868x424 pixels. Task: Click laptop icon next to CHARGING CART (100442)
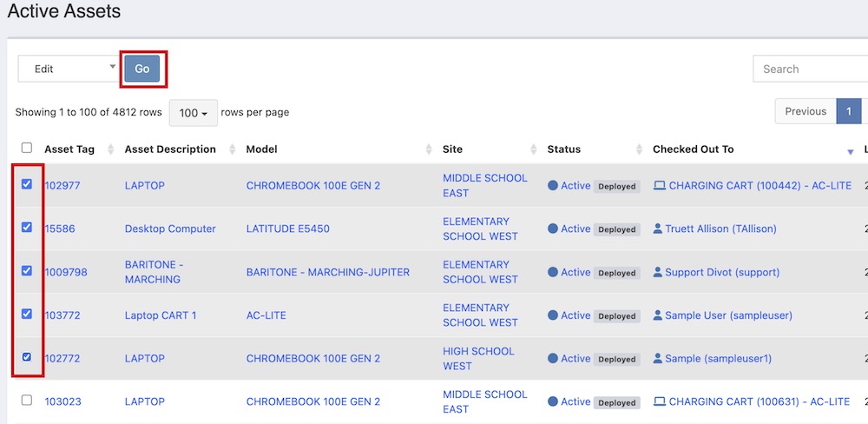(x=659, y=185)
